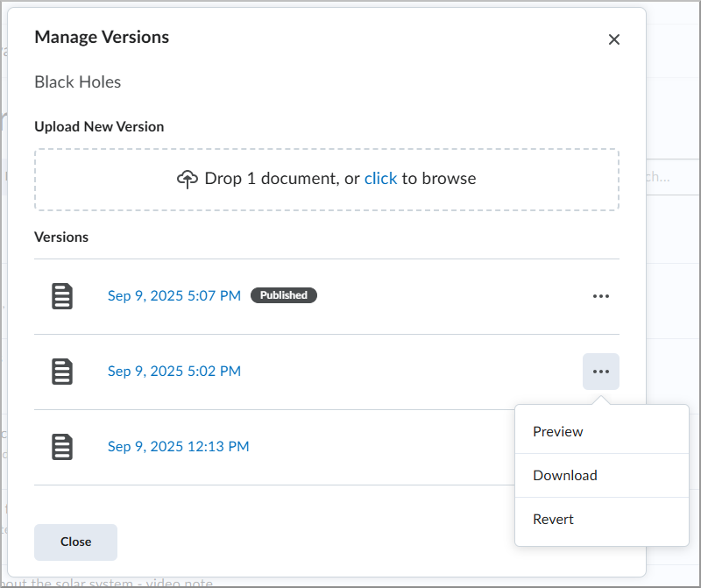Pick Revert from the version menu

coord(554,519)
